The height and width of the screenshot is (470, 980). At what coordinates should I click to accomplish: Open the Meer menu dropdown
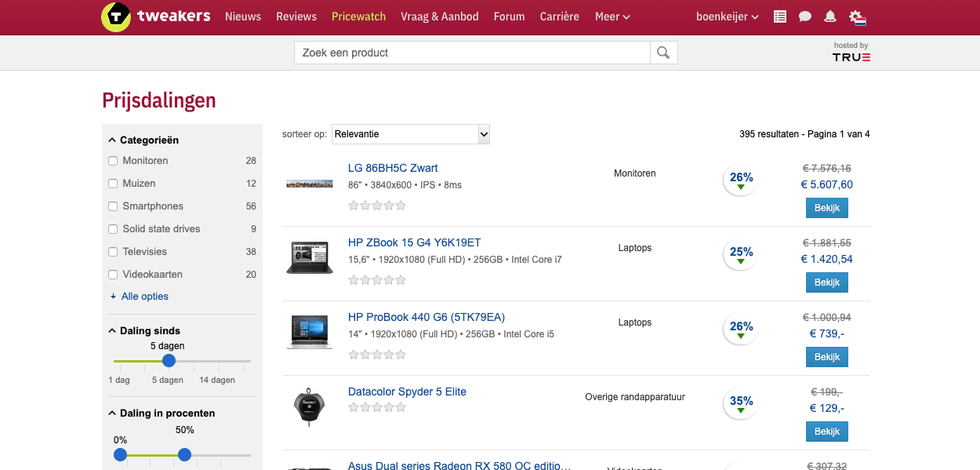(612, 17)
